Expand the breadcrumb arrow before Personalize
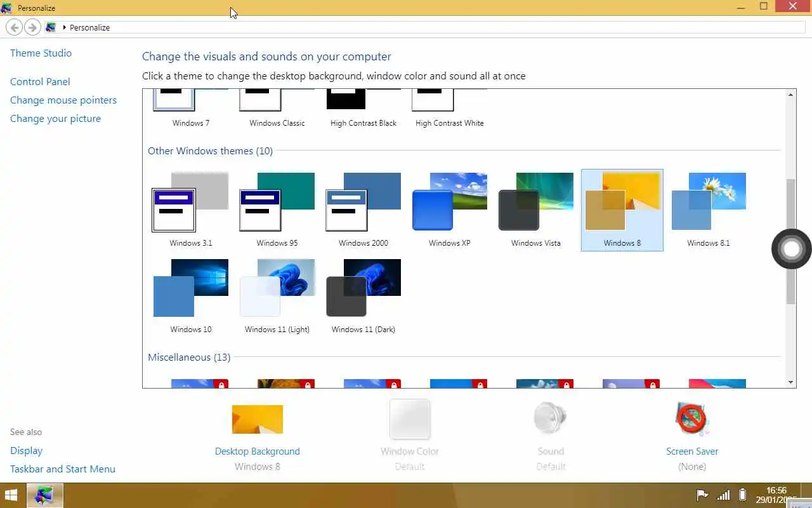This screenshot has width=812, height=508. point(64,27)
